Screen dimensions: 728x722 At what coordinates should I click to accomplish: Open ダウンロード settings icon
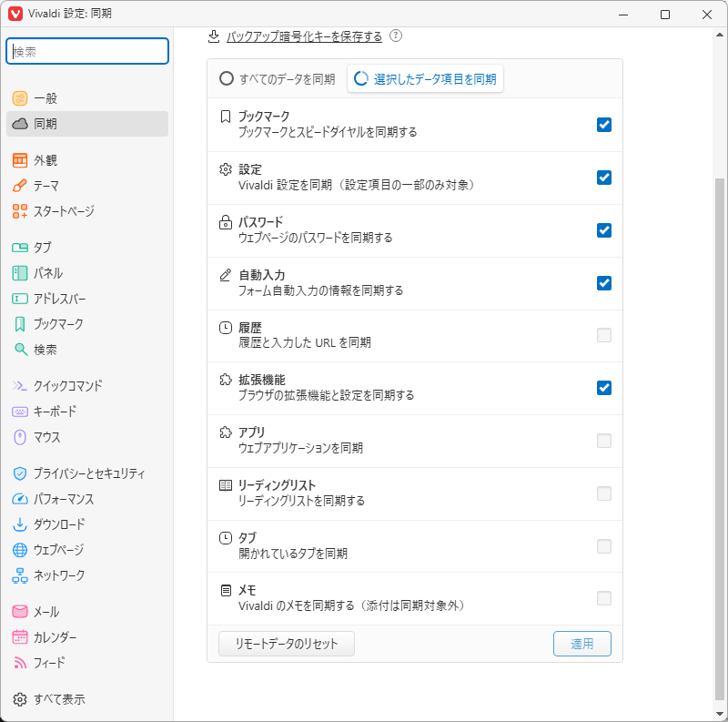(x=19, y=524)
